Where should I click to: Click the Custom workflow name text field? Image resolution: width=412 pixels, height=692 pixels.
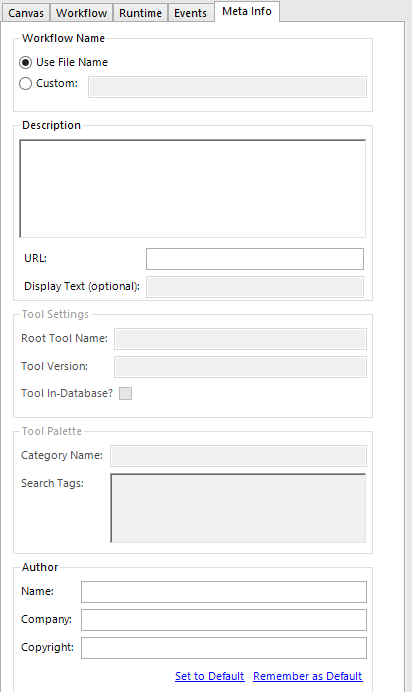pyautogui.click(x=227, y=87)
